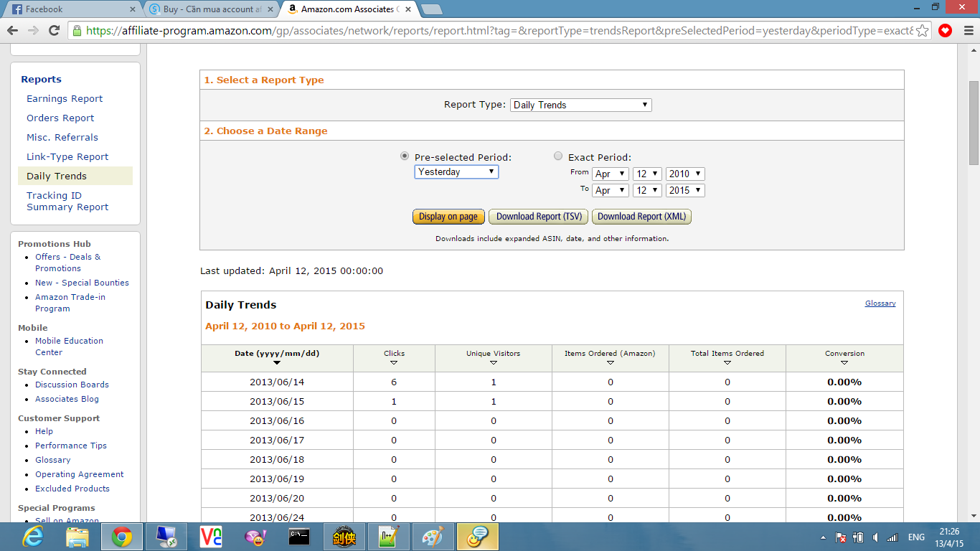
Task: Open File Explorer from the taskbar
Action: point(77,537)
